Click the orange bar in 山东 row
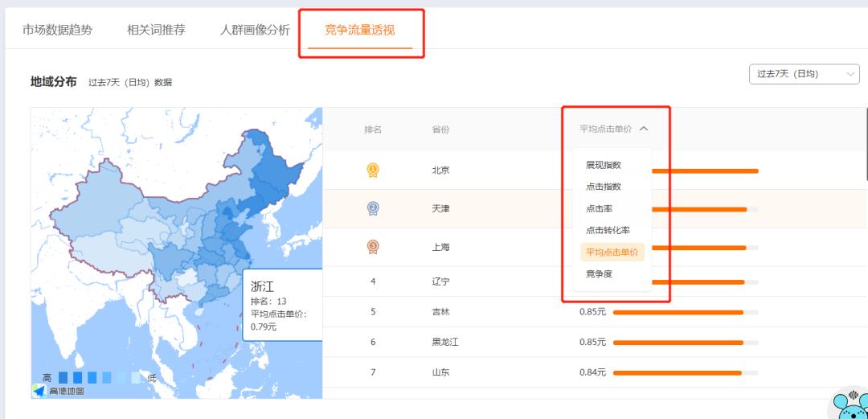Viewport: 868px width, 419px height. click(x=678, y=373)
